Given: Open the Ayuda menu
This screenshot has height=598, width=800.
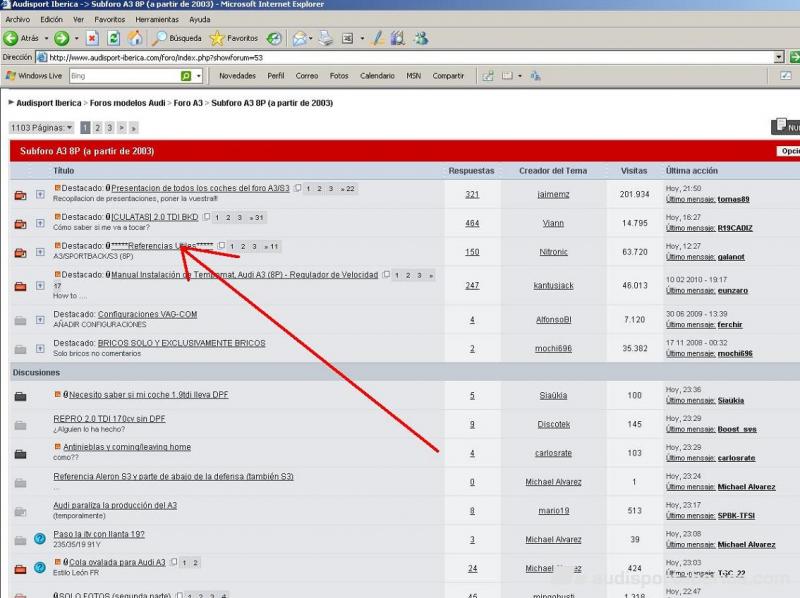Looking at the screenshot, I should tap(199, 19).
